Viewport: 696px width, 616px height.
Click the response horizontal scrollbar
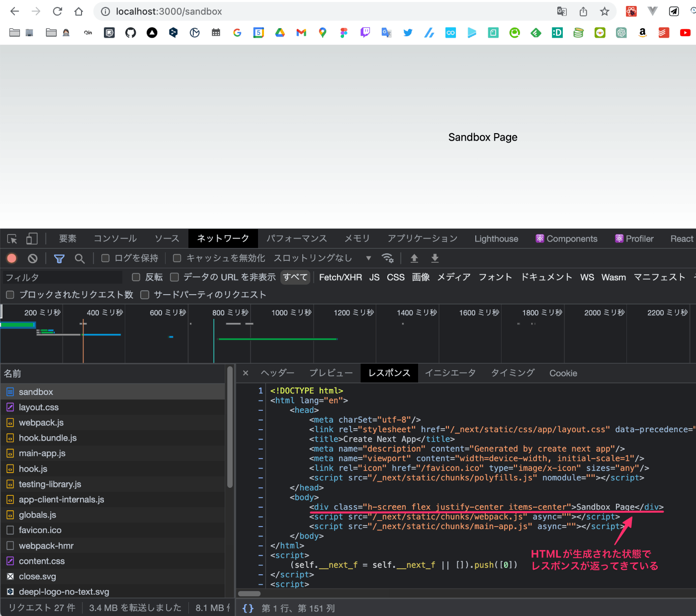point(250,594)
